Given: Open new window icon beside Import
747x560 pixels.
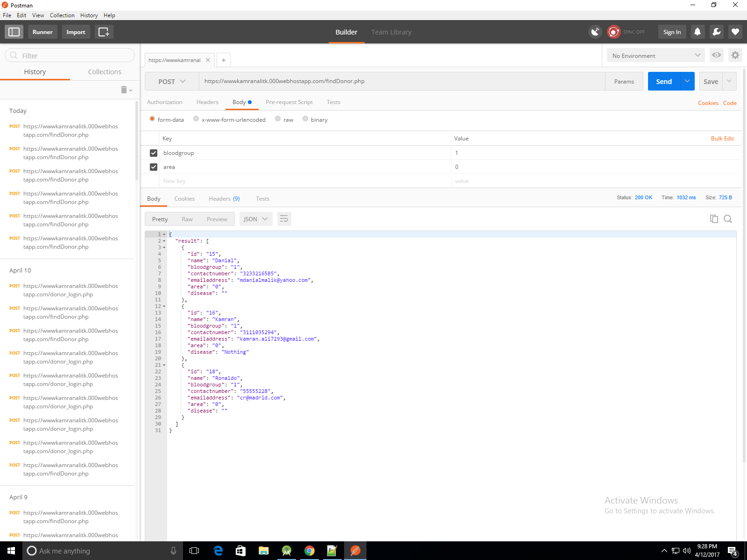Looking at the screenshot, I should click(104, 32).
